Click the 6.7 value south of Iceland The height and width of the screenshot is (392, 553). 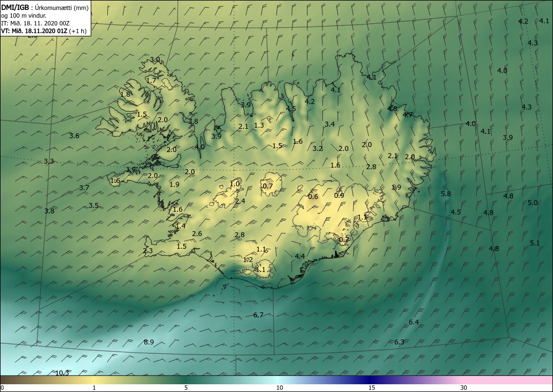click(258, 315)
